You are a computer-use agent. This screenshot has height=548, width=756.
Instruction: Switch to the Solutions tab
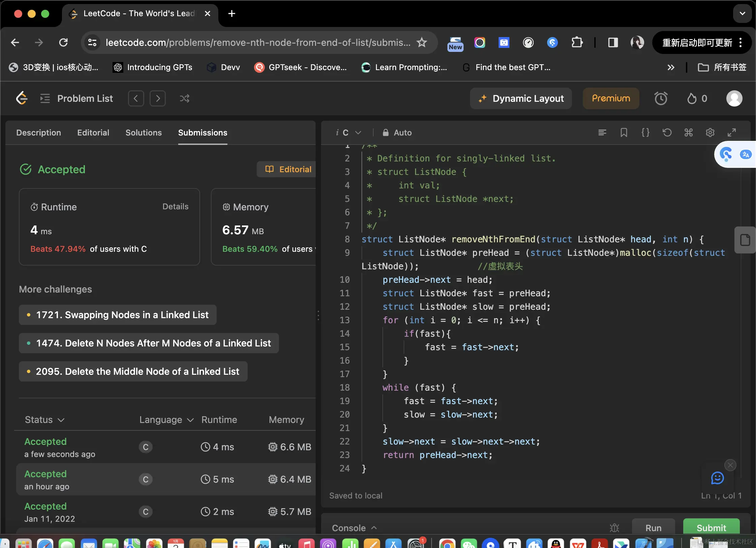coord(144,132)
